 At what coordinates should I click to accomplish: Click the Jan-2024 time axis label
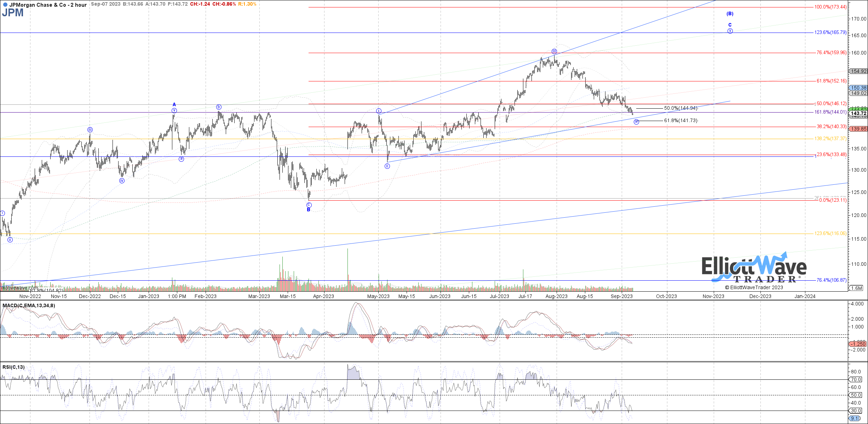(x=805, y=296)
